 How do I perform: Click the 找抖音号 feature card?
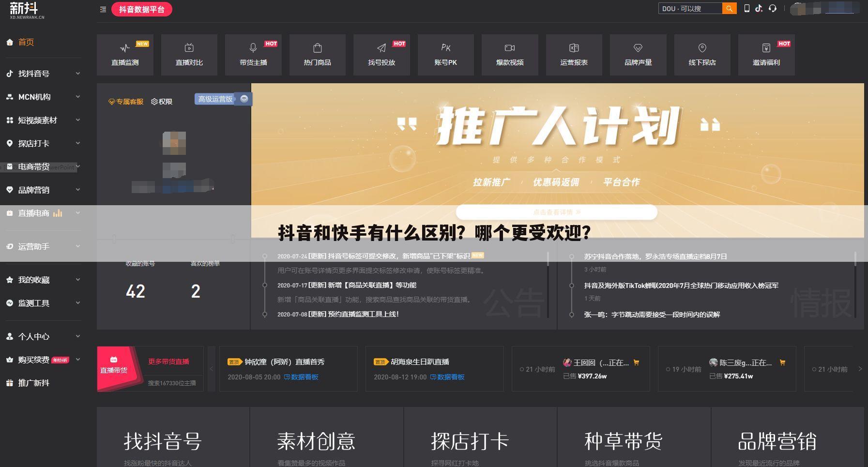point(173,437)
